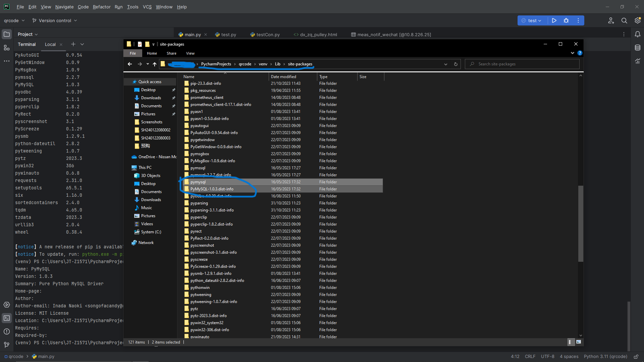
Task: Open the Explorer Share ribbon tab
Action: [171, 53]
